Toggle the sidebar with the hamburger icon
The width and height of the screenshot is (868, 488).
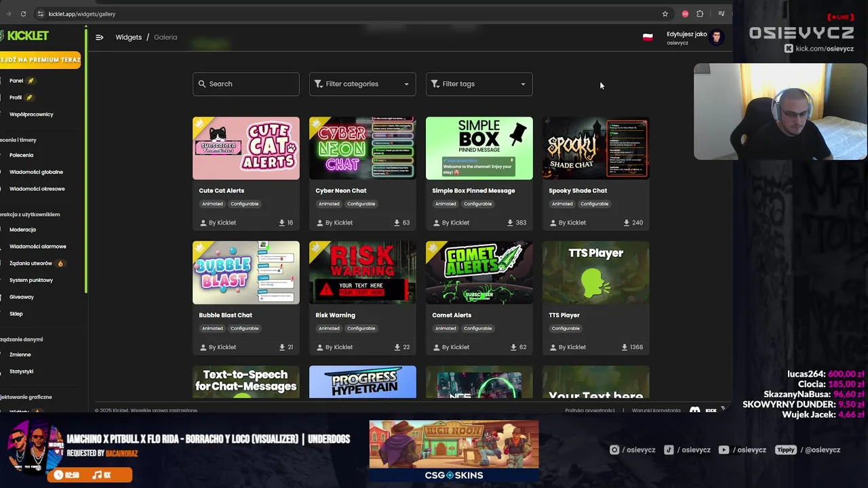coord(100,37)
